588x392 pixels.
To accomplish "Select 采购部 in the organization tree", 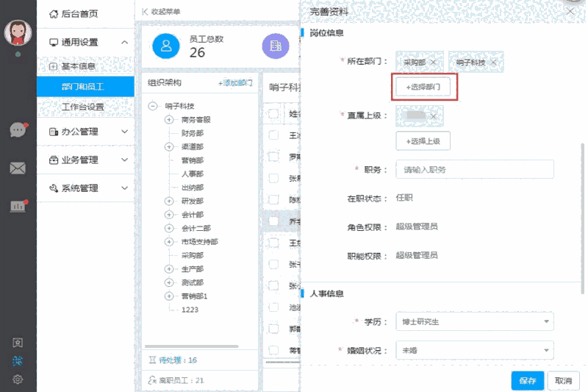I will 193,255.
